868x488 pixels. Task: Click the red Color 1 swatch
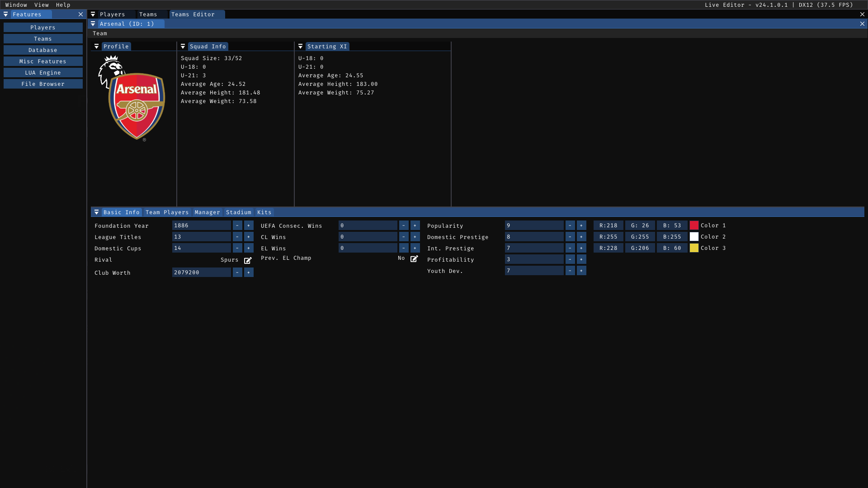click(x=694, y=225)
